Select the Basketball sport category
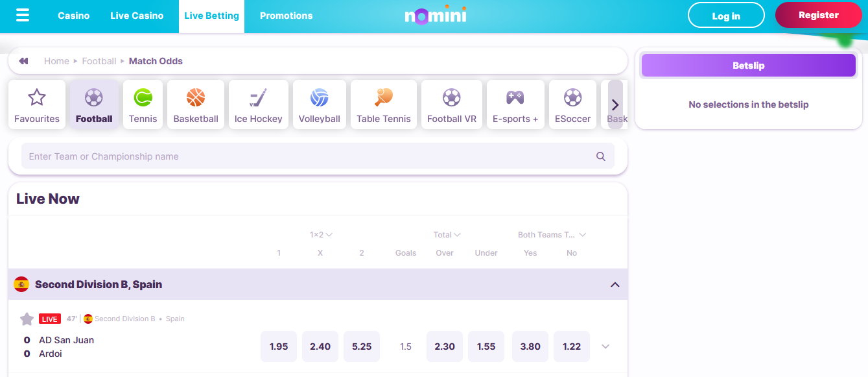868x377 pixels. coord(196,104)
